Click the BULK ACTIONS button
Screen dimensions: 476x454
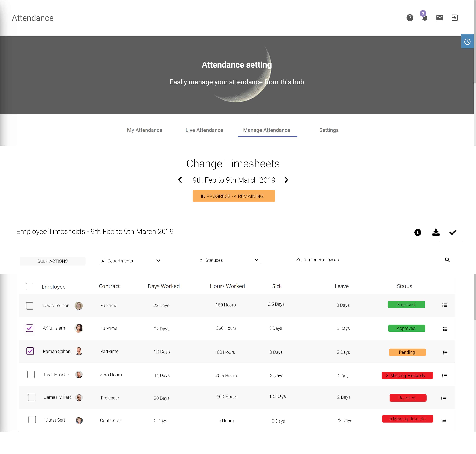pos(52,261)
